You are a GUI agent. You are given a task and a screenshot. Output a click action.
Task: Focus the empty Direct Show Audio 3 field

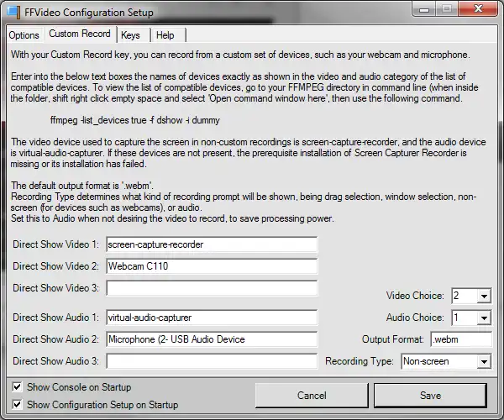coord(212,361)
